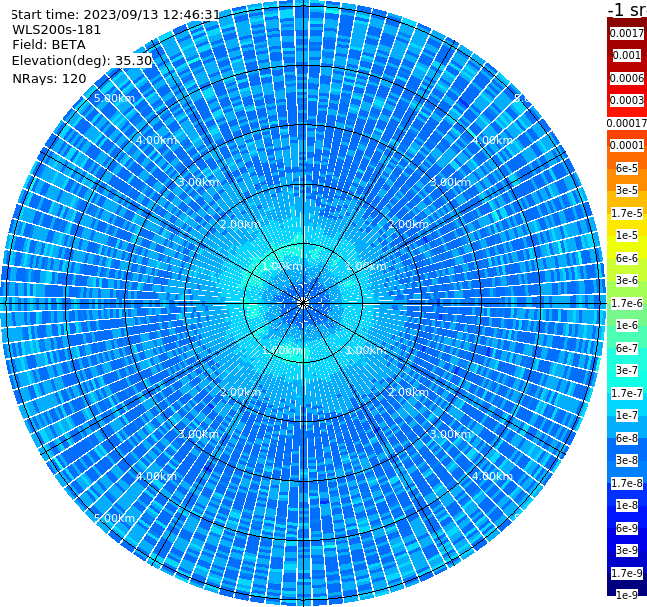Select the Elevation(deg): 35.30 text
Viewport: 647px width, 607px height.
click(x=82, y=61)
